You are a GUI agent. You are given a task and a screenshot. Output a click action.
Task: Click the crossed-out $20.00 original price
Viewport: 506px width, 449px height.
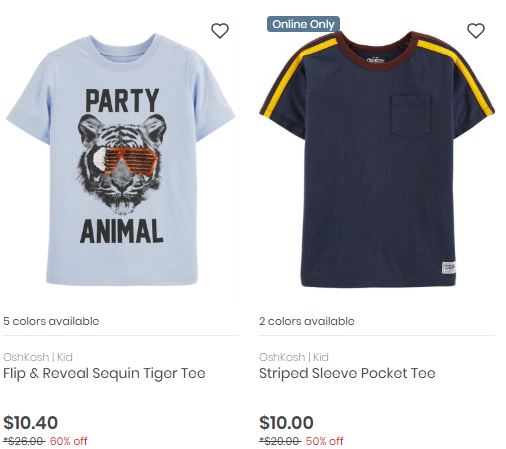click(280, 441)
